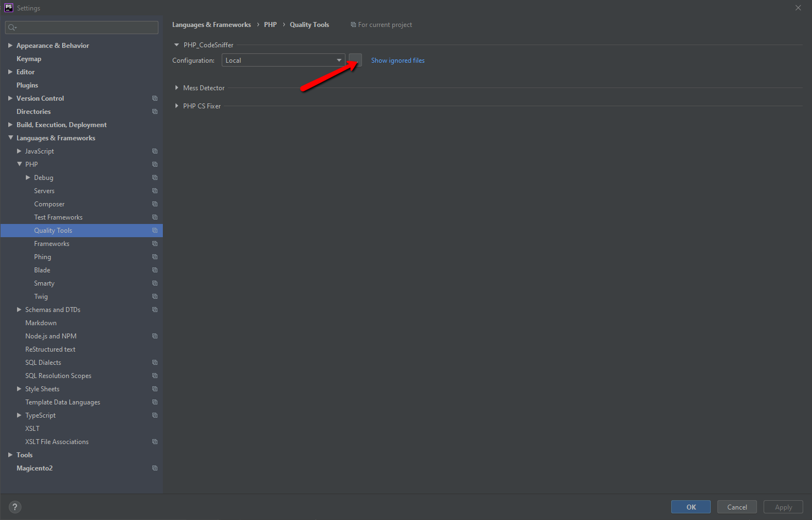Expand the Tools tree node
The height and width of the screenshot is (520, 812).
click(10, 455)
